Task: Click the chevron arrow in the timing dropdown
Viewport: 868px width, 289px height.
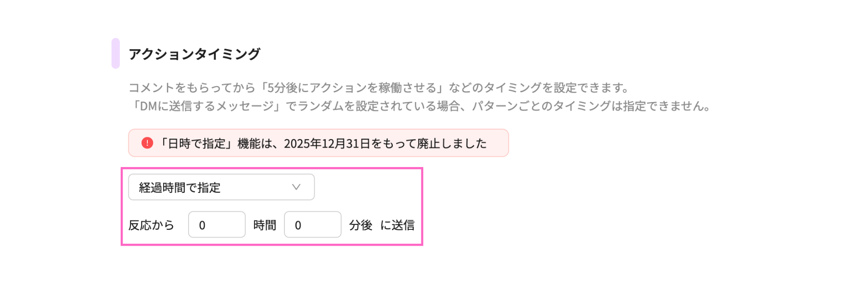Action: click(296, 187)
